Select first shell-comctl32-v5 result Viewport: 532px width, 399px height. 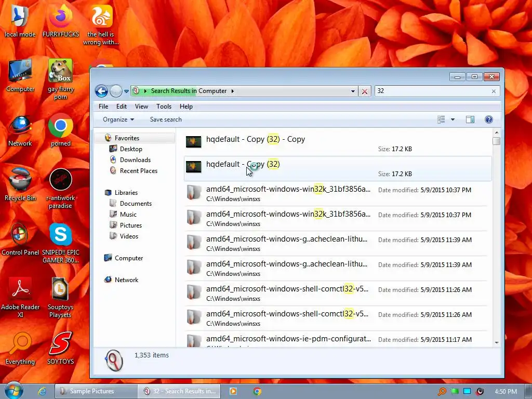pyautogui.click(x=338, y=293)
